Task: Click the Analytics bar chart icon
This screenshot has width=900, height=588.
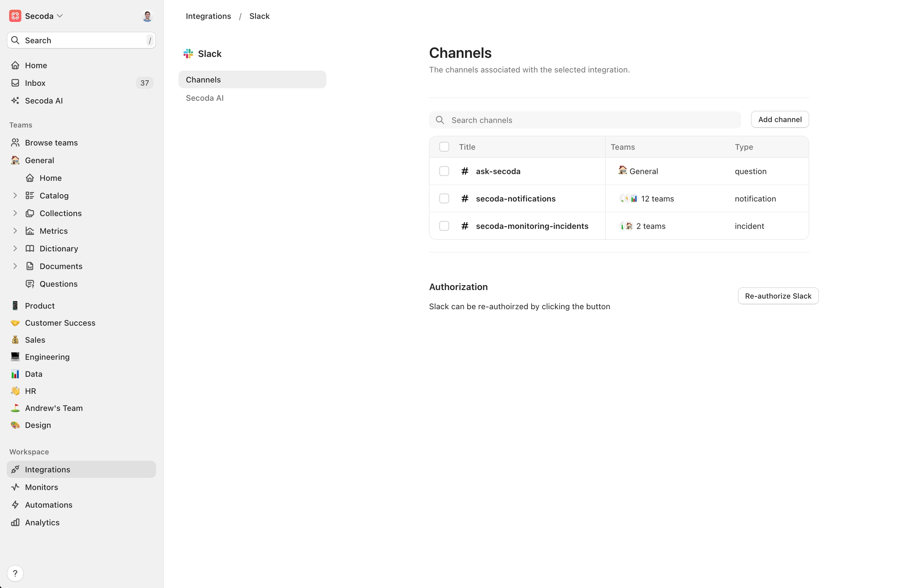Action: pos(15,522)
